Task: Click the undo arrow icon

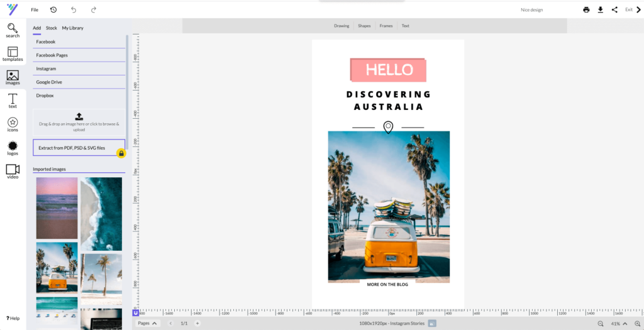Action: tap(74, 10)
